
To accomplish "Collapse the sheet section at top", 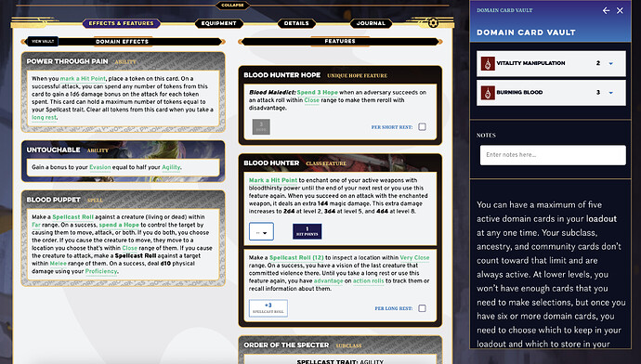I will click(232, 6).
